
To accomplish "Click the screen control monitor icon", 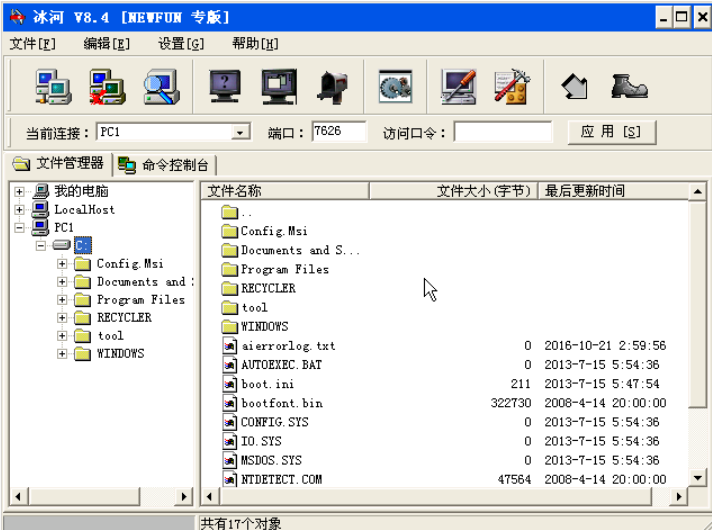I will (280, 87).
